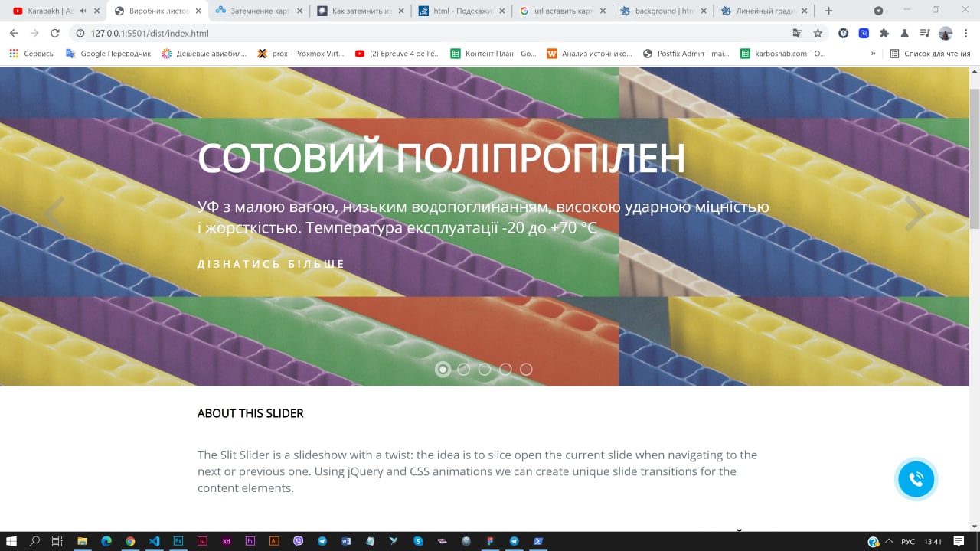Open Illustrator from taskbar
The image size is (980, 551).
tap(274, 541)
